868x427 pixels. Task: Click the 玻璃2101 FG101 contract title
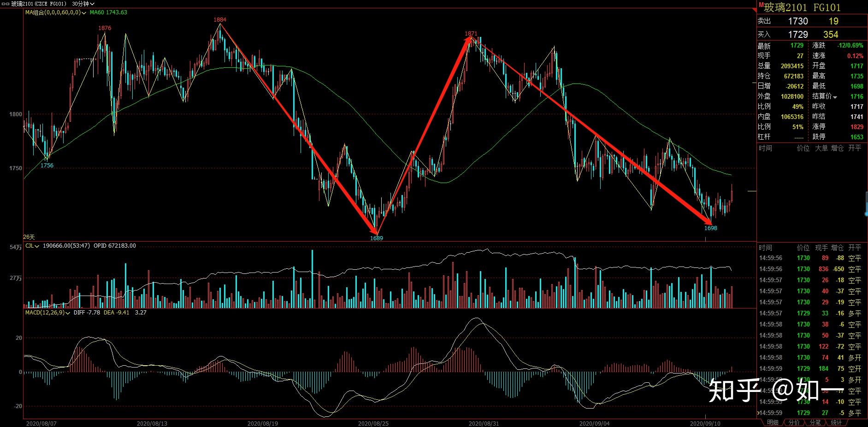(802, 7)
